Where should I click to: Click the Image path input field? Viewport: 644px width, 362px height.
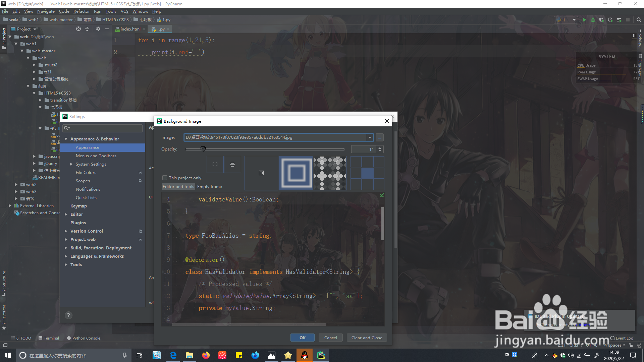coord(275,137)
